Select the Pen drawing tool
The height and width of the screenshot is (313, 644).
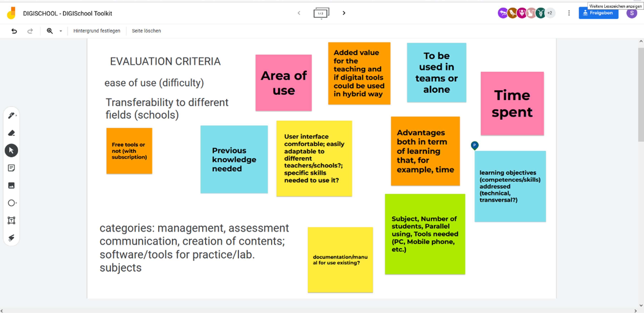pyautogui.click(x=11, y=116)
